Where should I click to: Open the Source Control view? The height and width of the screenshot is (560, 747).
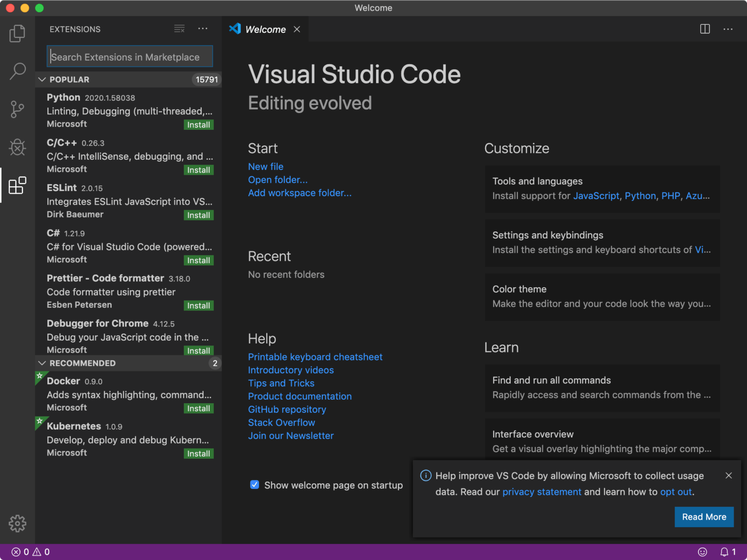click(17, 109)
